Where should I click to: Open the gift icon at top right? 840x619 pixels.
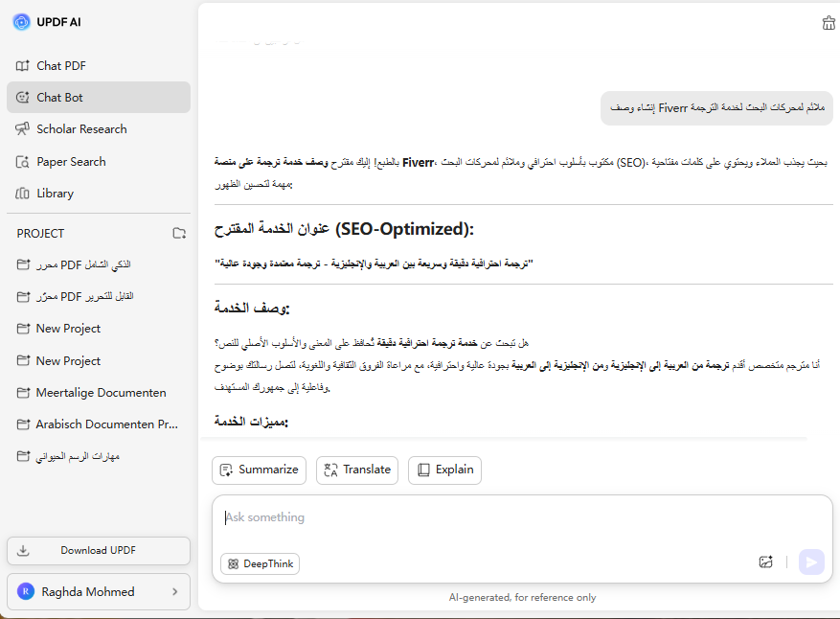[x=829, y=23]
